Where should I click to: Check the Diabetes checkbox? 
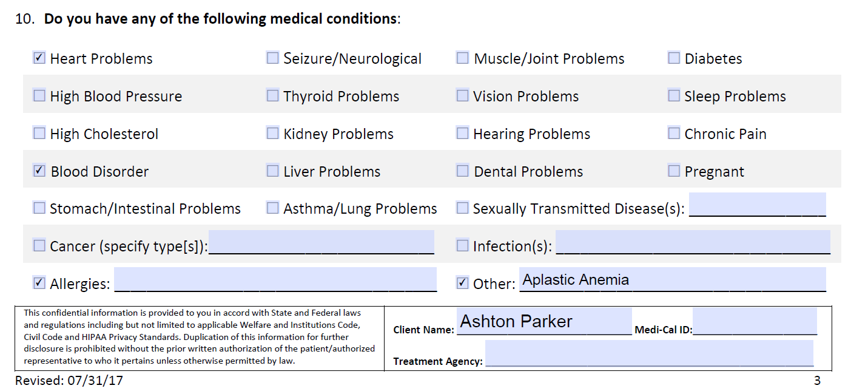674,58
